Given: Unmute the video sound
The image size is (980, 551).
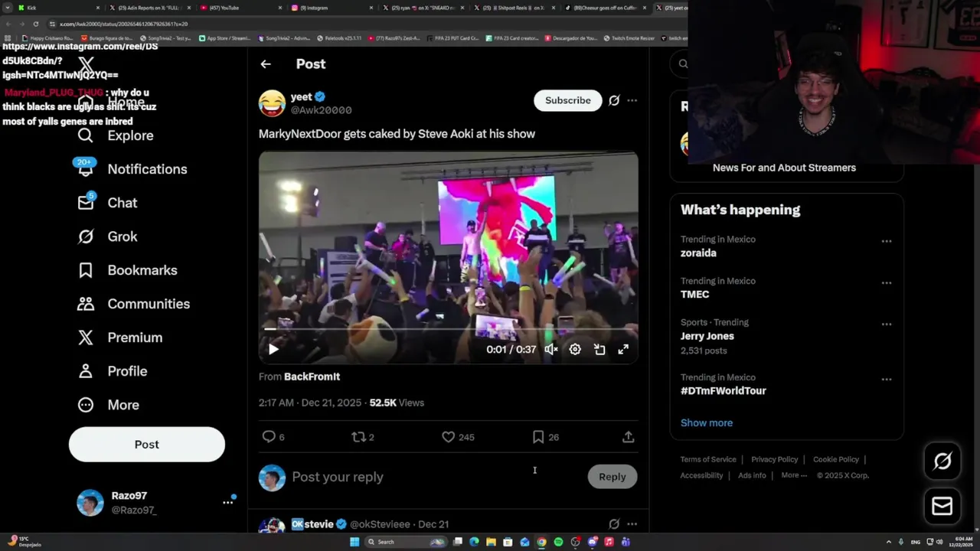Looking at the screenshot, I should [550, 350].
